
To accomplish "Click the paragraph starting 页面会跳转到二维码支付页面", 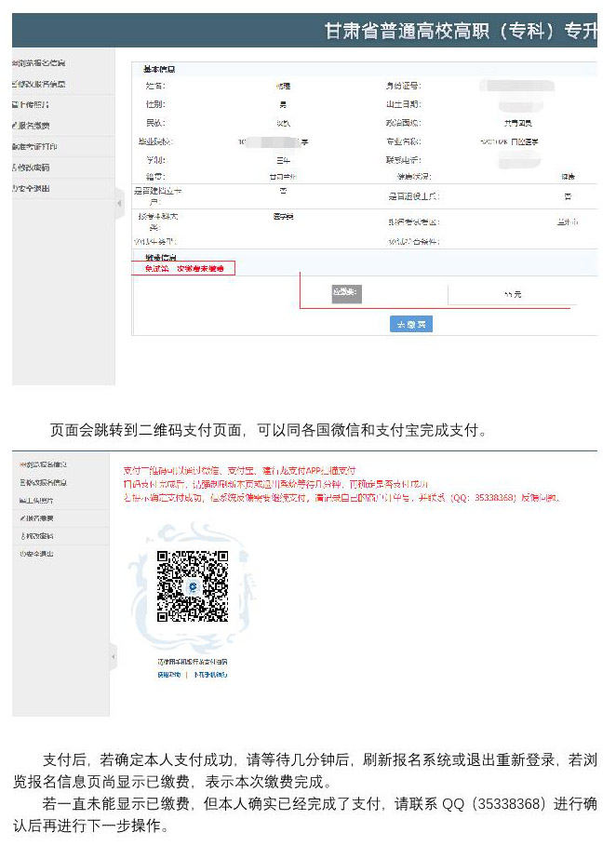I will (269, 431).
